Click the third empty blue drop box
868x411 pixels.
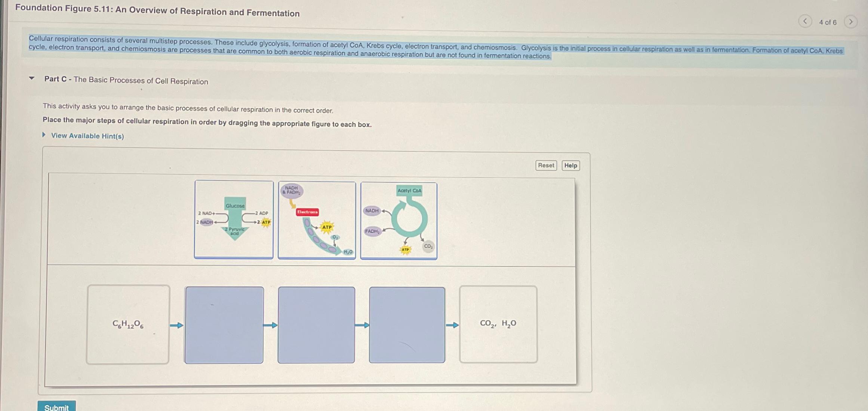pos(407,325)
